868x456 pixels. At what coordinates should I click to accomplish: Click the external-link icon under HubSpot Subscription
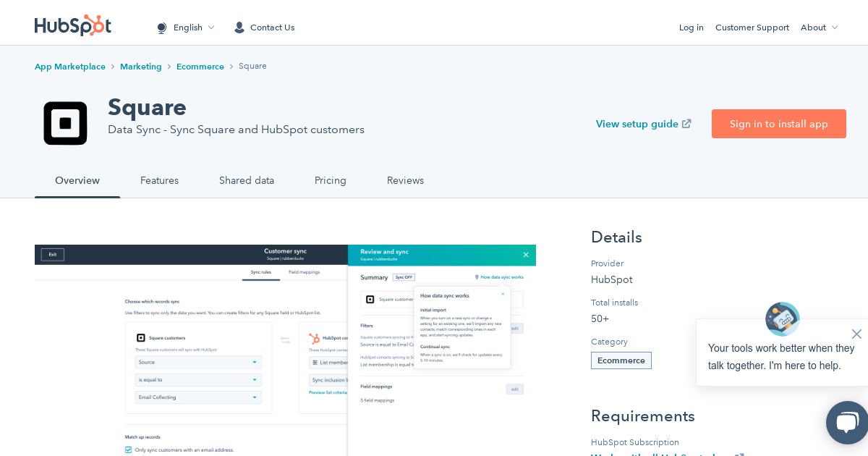click(x=739, y=455)
